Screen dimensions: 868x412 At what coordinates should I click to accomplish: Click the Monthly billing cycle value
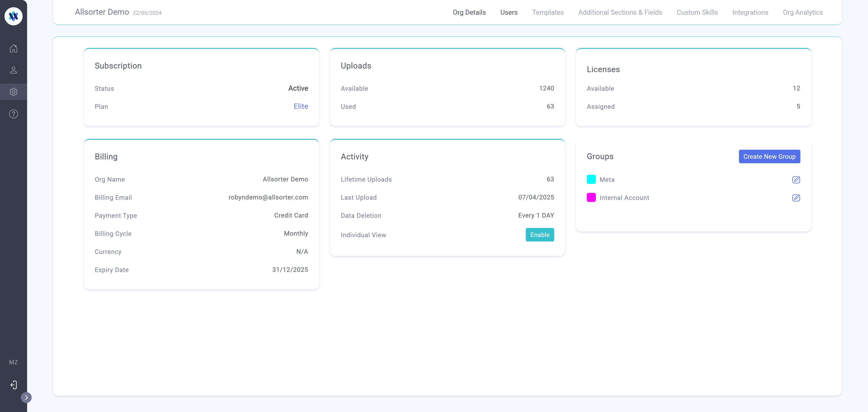click(x=296, y=233)
